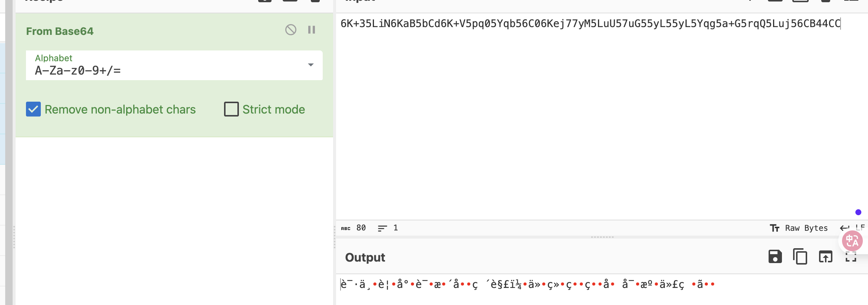
Task: Click the Output pane heading
Action: coord(365,258)
